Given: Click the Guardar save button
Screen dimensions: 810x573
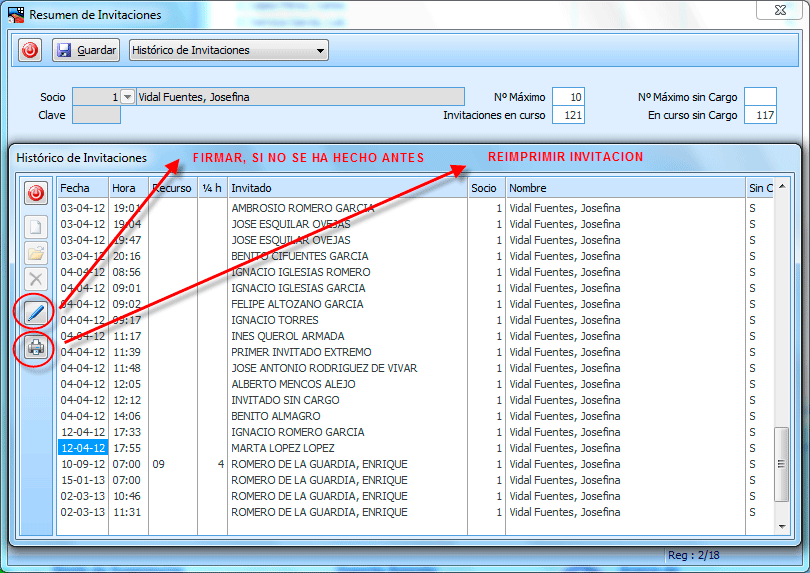Looking at the screenshot, I should pyautogui.click(x=86, y=50).
